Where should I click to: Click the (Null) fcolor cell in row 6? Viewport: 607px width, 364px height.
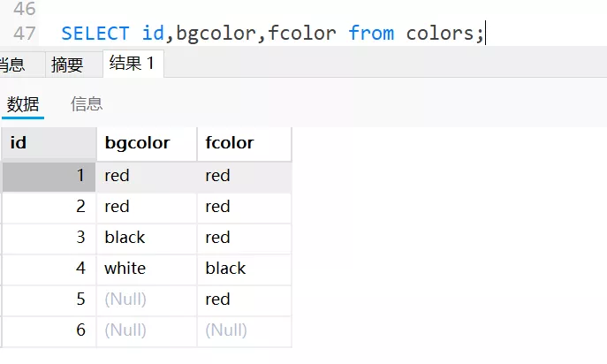click(244, 330)
